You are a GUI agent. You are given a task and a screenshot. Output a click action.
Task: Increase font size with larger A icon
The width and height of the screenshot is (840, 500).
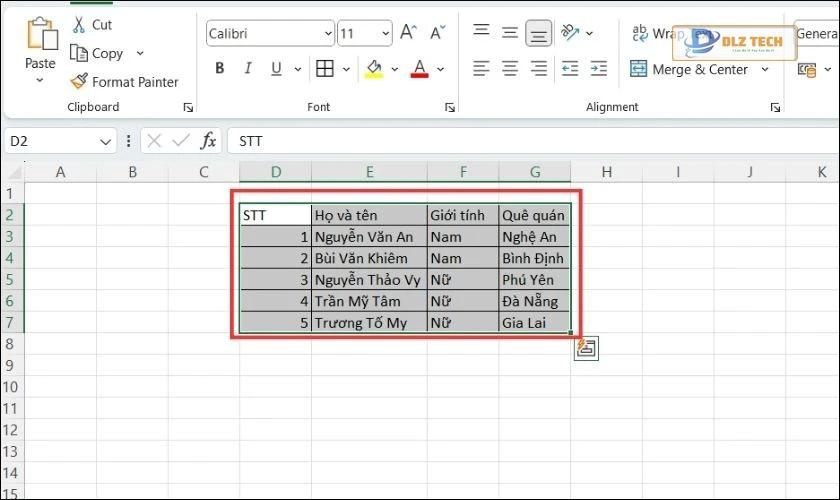408,33
